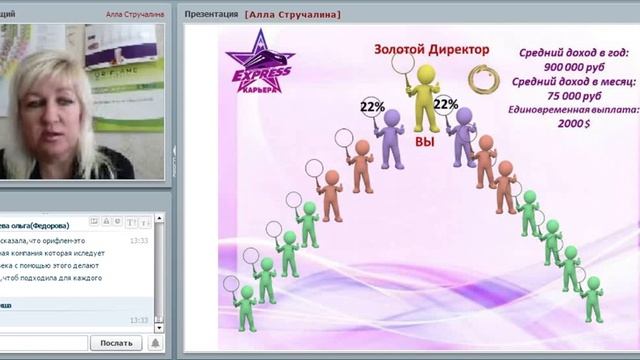Collapse the left panel using the divider handle
The width and height of the screenshot is (640, 360).
(x=174, y=161)
